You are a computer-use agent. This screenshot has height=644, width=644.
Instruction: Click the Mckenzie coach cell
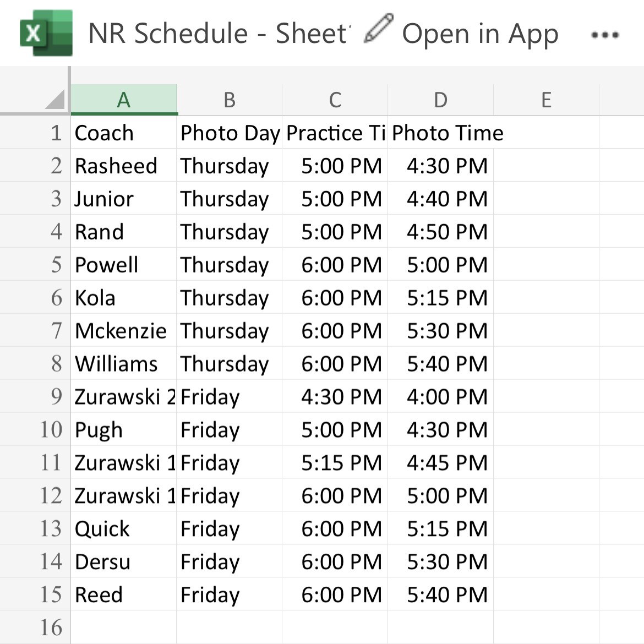click(x=124, y=331)
